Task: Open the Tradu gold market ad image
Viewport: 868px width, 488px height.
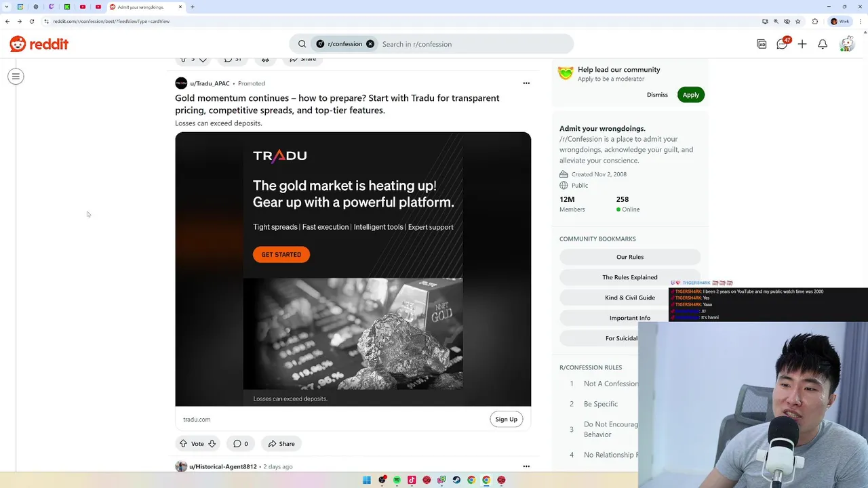Action: click(x=353, y=269)
